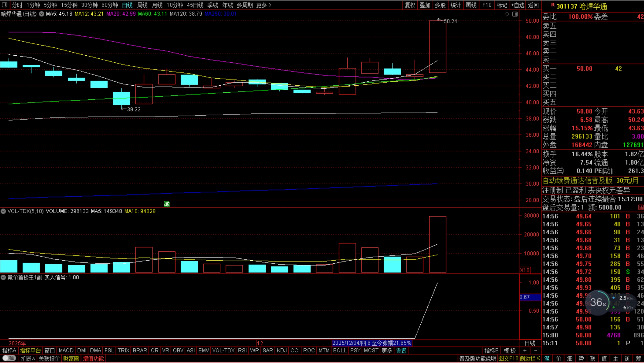This screenshot has width=644, height=363.
Task: Toggle the 弹 switch at the bottom left
Action: [x=9, y=358]
